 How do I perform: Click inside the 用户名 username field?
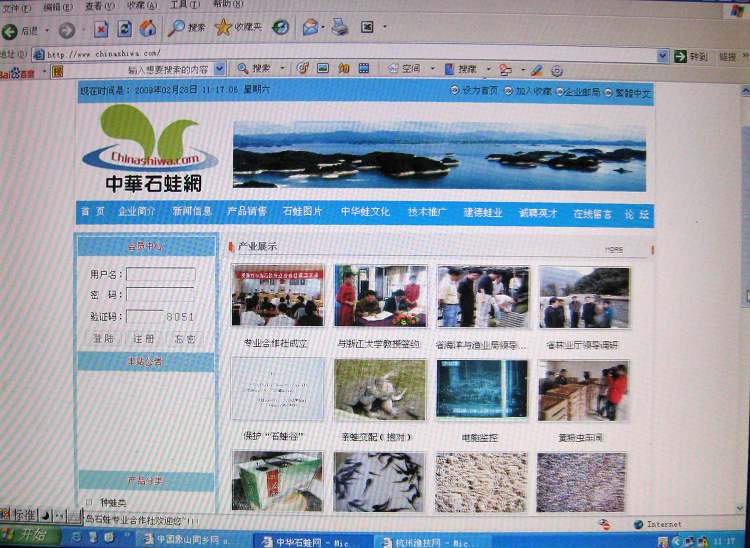coord(160,274)
